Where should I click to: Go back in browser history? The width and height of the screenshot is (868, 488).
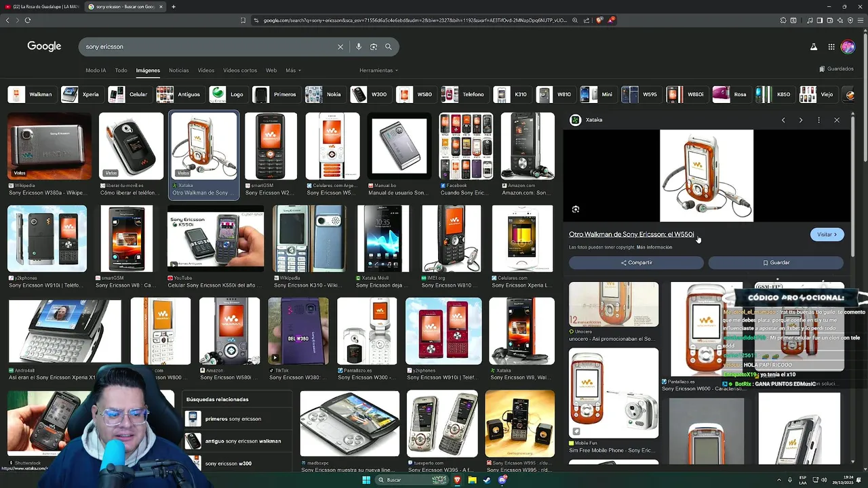7,20
